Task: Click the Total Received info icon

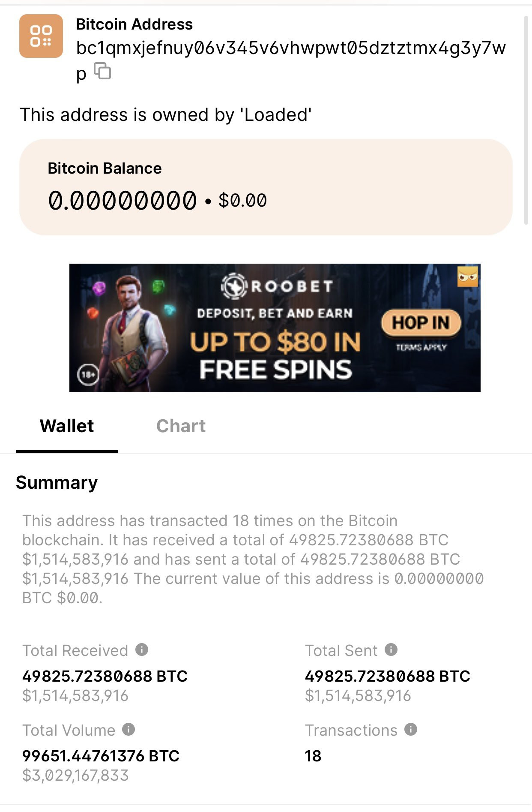Action: coord(142,650)
